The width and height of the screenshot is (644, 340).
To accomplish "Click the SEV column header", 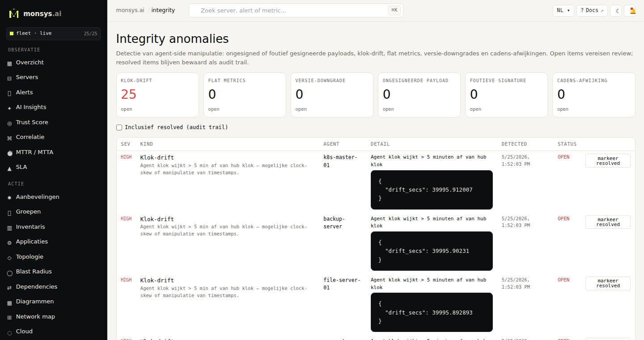I will point(125,144).
